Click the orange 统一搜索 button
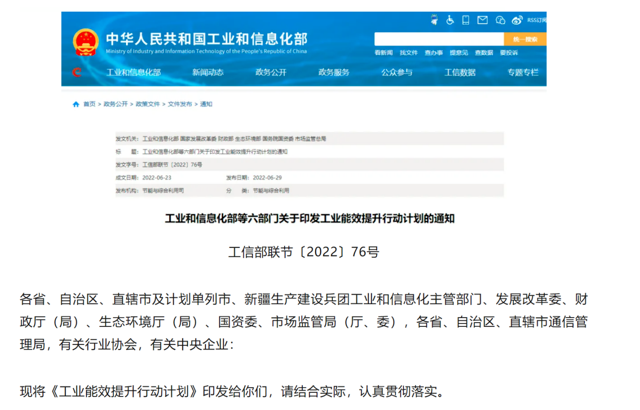The height and width of the screenshot is (410, 640). 525,39
